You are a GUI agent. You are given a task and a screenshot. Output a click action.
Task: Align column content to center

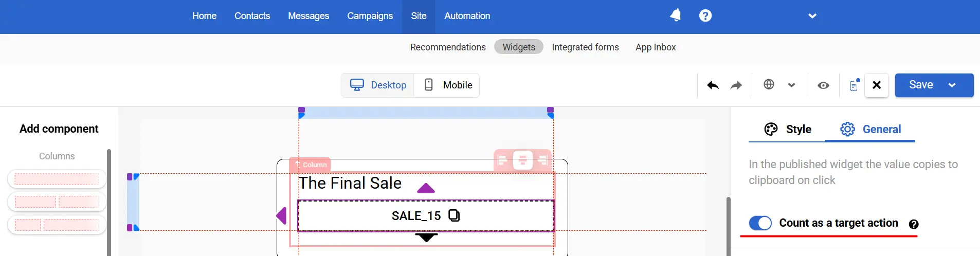tap(522, 160)
